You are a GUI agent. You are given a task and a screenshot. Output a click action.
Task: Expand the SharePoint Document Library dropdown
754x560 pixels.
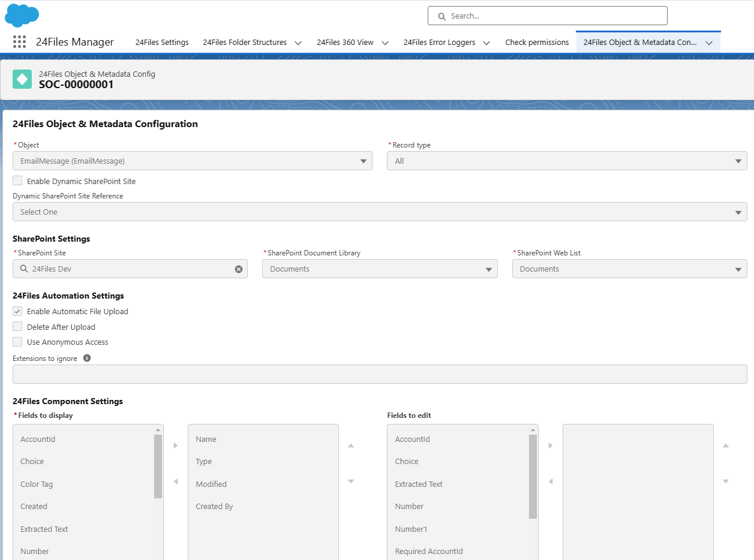(x=380, y=269)
